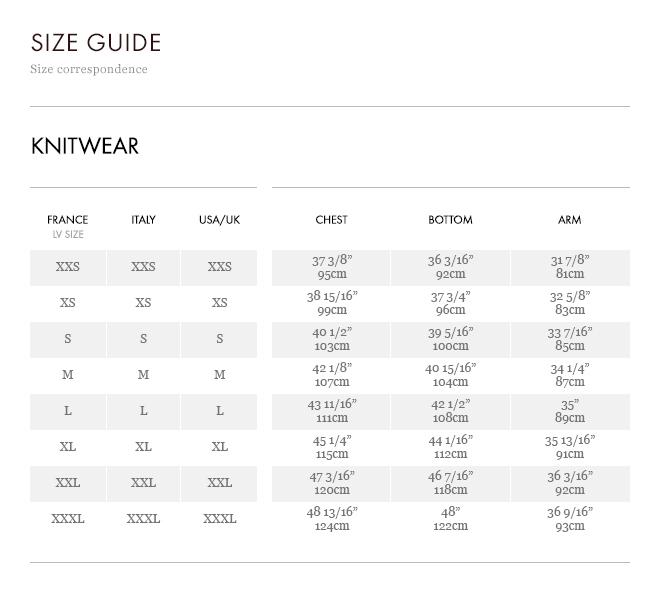This screenshot has width=660, height=603.
Task: Select the M cell in Italy column
Action: pyautogui.click(x=143, y=375)
